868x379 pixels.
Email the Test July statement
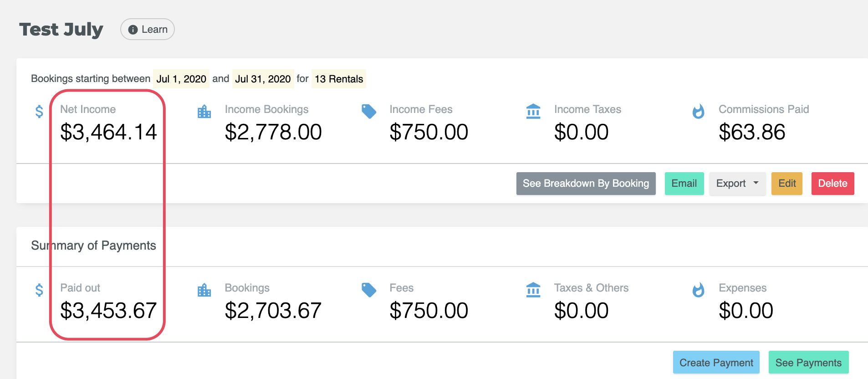click(x=684, y=184)
